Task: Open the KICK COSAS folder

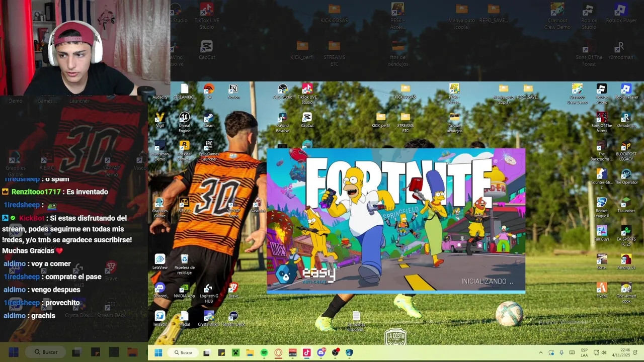Action: (406, 92)
